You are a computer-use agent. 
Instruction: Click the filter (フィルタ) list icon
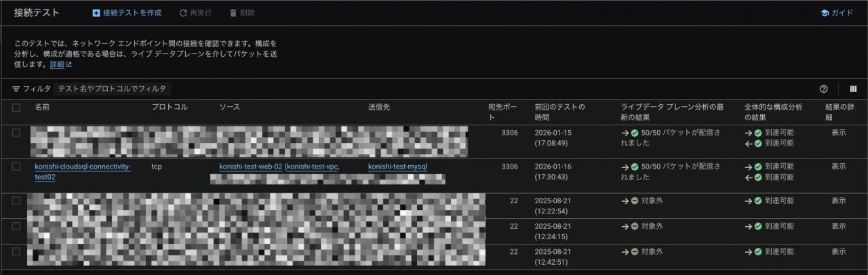tap(16, 89)
